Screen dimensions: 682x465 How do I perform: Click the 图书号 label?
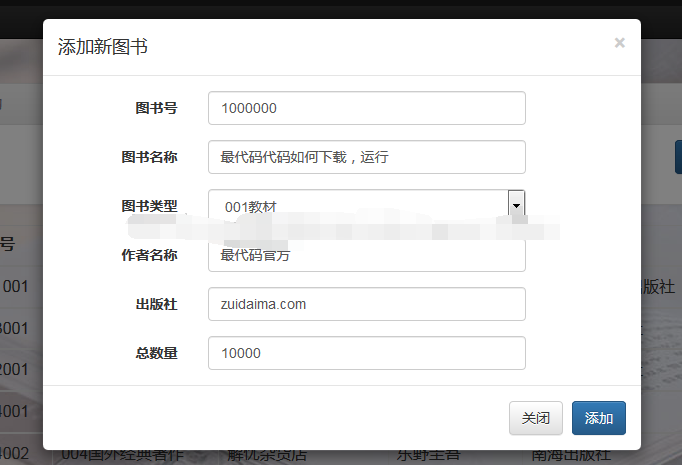coord(156,108)
